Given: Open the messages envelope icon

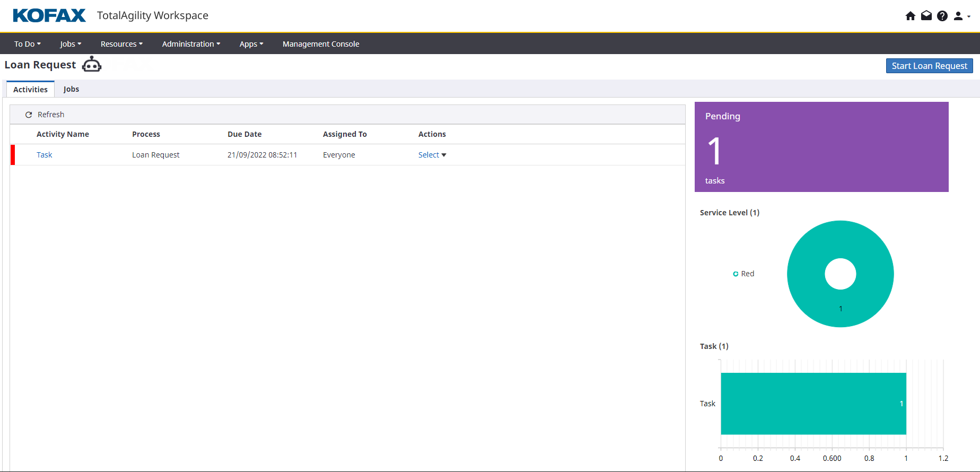Looking at the screenshot, I should (926, 16).
